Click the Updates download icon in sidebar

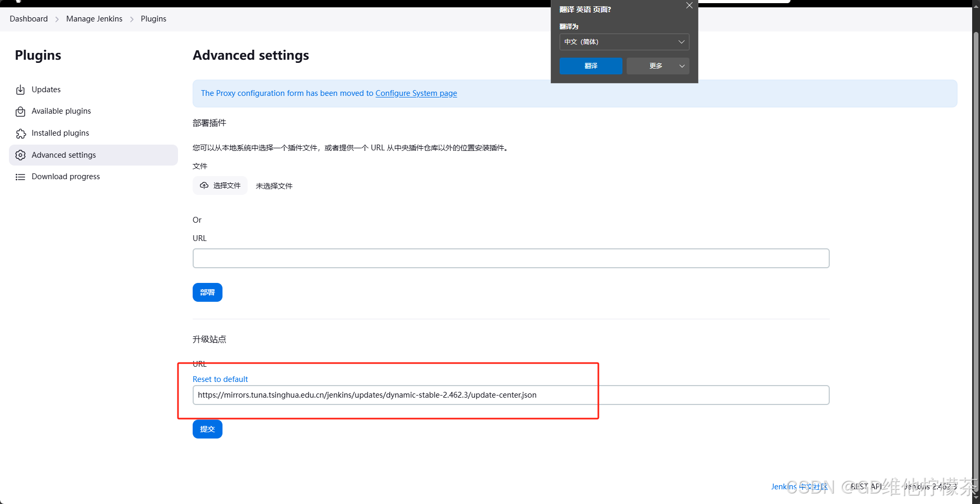click(x=20, y=90)
